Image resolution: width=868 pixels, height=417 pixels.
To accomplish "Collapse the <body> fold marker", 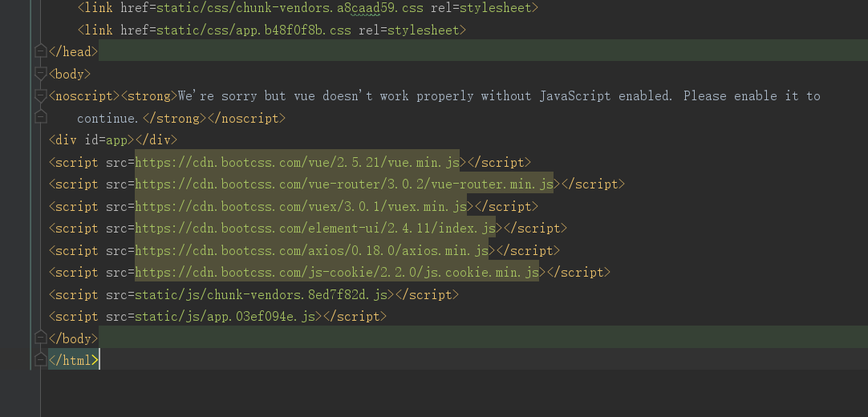I will coord(40,74).
